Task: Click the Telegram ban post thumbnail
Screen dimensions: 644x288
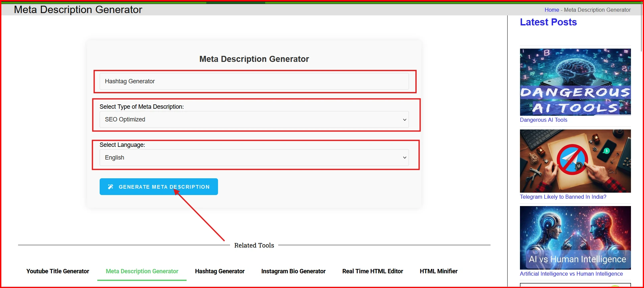Action: click(575, 161)
